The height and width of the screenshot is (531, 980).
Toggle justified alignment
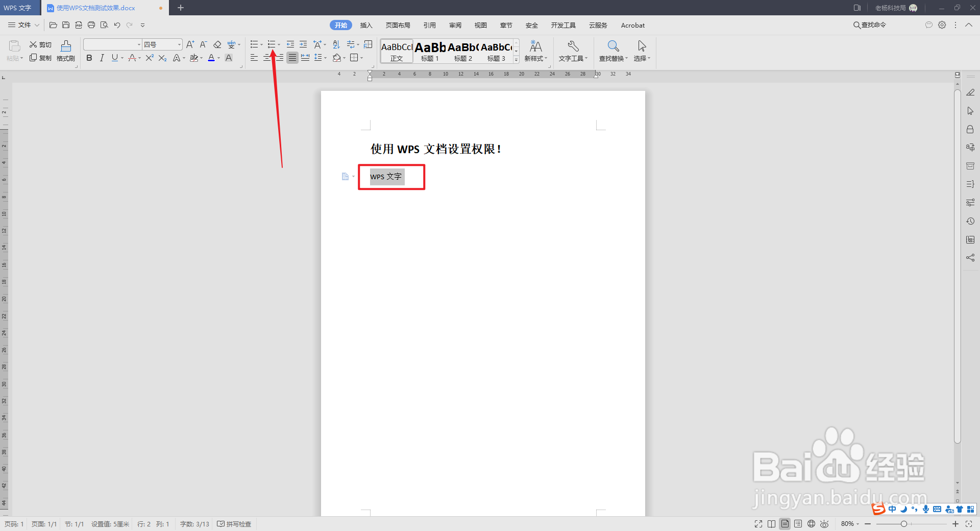[x=292, y=58]
